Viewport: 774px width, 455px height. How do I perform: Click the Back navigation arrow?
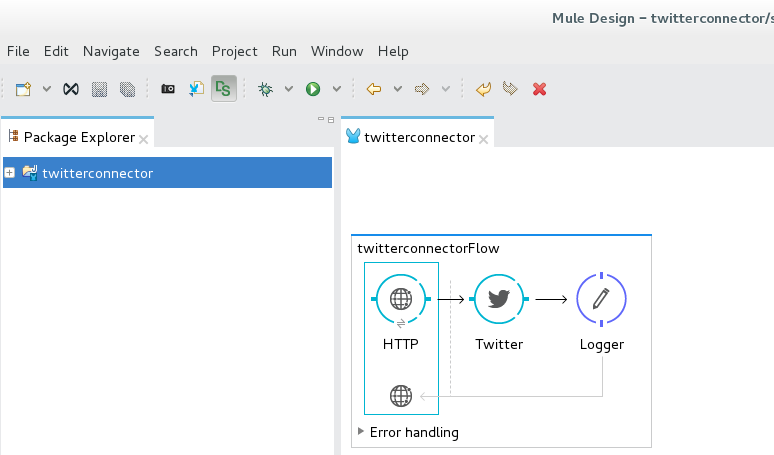click(x=374, y=89)
